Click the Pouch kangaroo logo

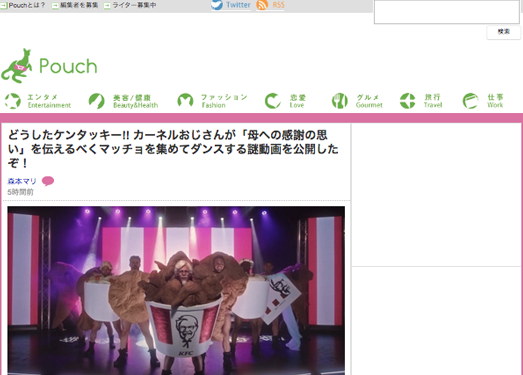(x=49, y=66)
